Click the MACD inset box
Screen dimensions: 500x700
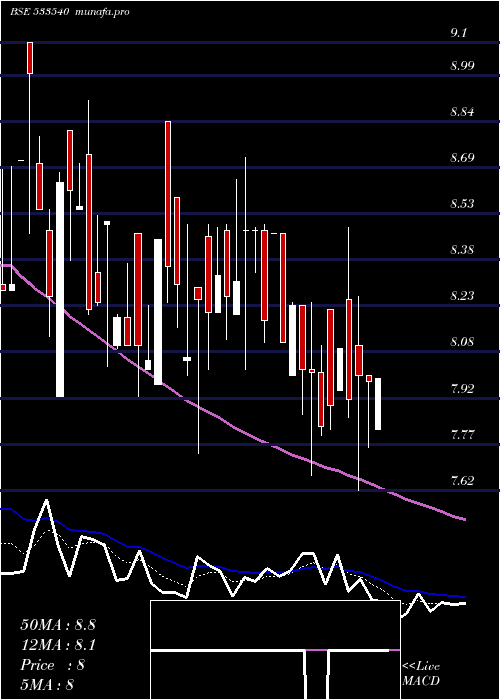[275, 650]
